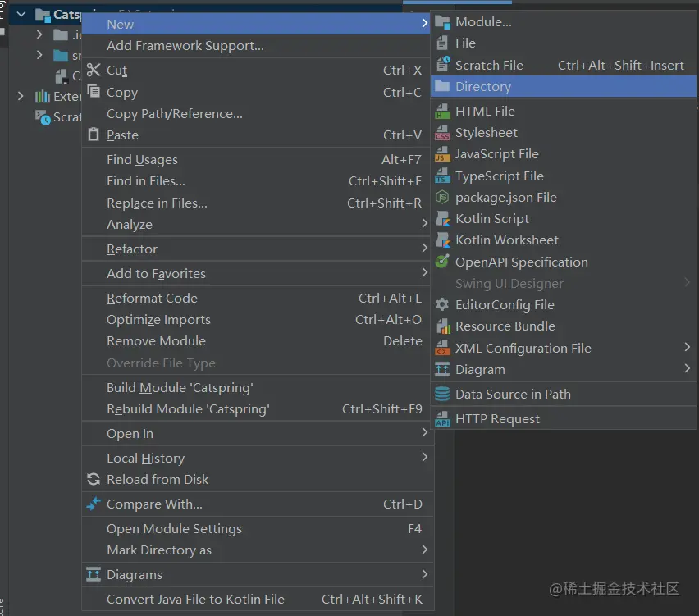Click the JavaScript File icon
The width and height of the screenshot is (699, 616).
click(x=442, y=154)
